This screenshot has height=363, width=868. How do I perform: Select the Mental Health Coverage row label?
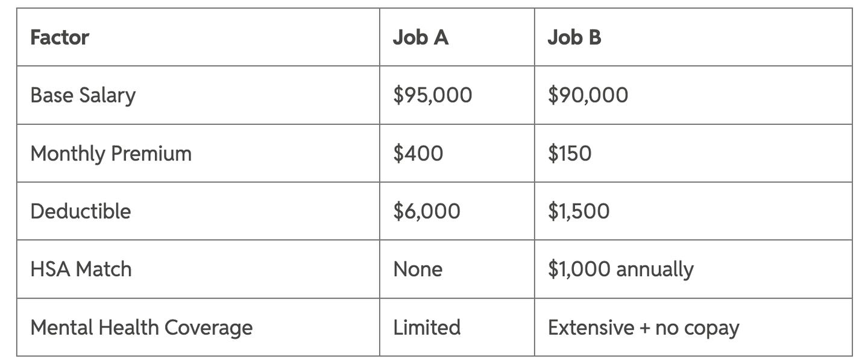point(142,327)
